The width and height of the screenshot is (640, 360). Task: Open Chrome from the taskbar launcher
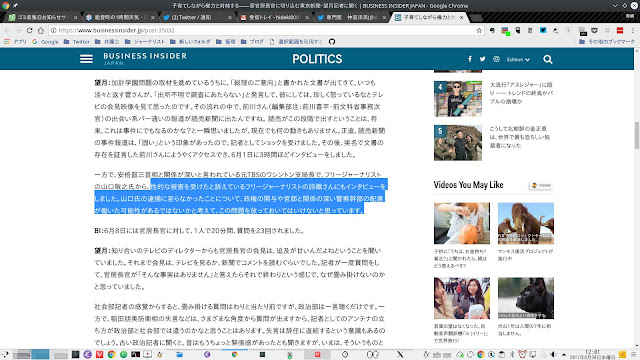tap(111, 354)
